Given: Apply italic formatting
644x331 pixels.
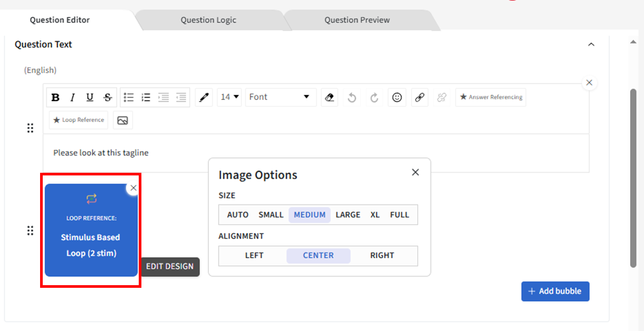Looking at the screenshot, I should coord(73,97).
